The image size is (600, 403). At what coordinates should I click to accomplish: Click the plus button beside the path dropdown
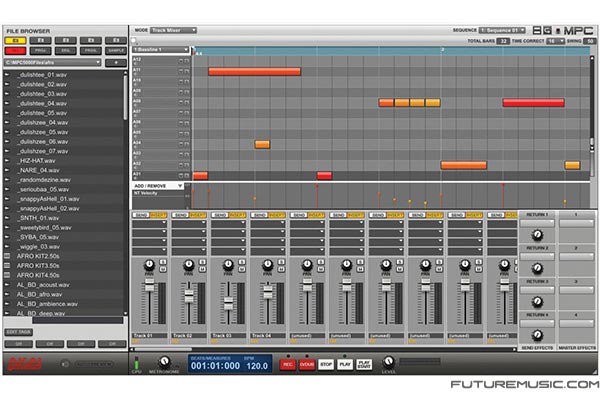tap(116, 62)
